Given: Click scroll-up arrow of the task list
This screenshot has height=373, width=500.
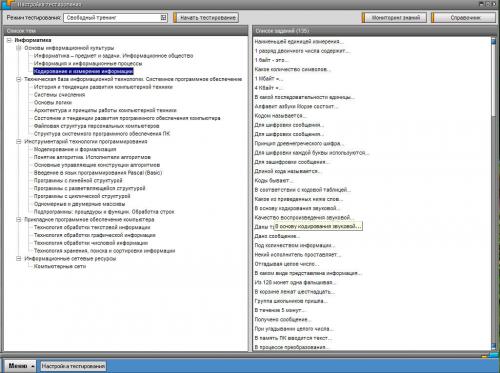Looking at the screenshot, I should [493, 41].
